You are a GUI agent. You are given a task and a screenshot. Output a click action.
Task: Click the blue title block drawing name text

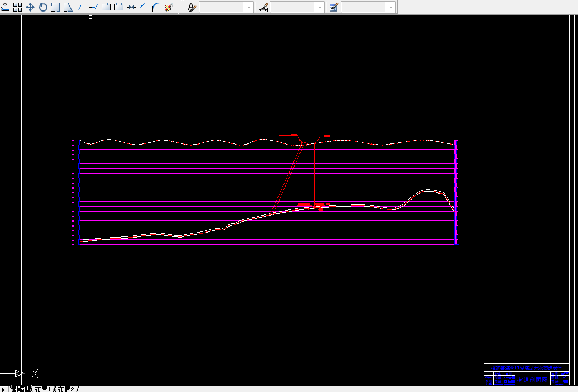532,379
